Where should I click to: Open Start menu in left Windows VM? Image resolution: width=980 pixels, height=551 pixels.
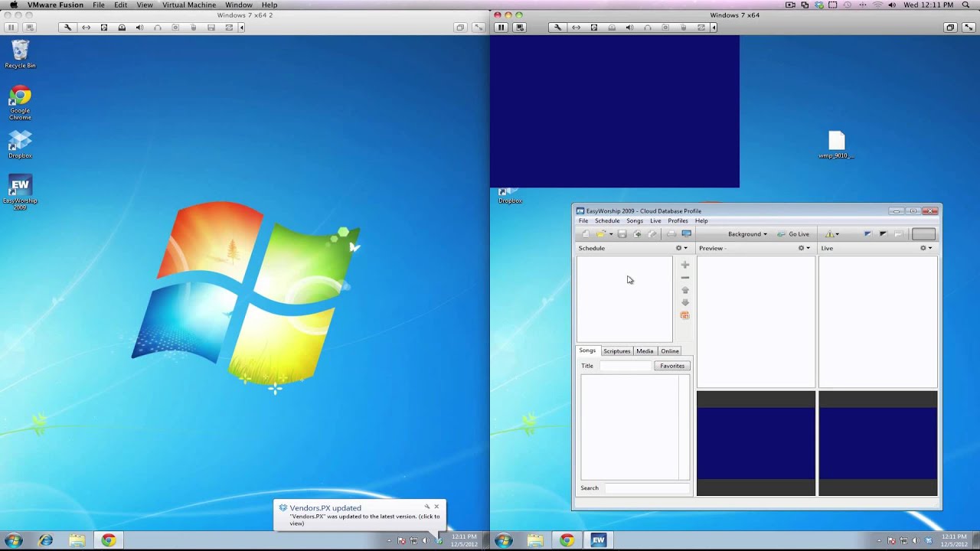click(x=14, y=540)
